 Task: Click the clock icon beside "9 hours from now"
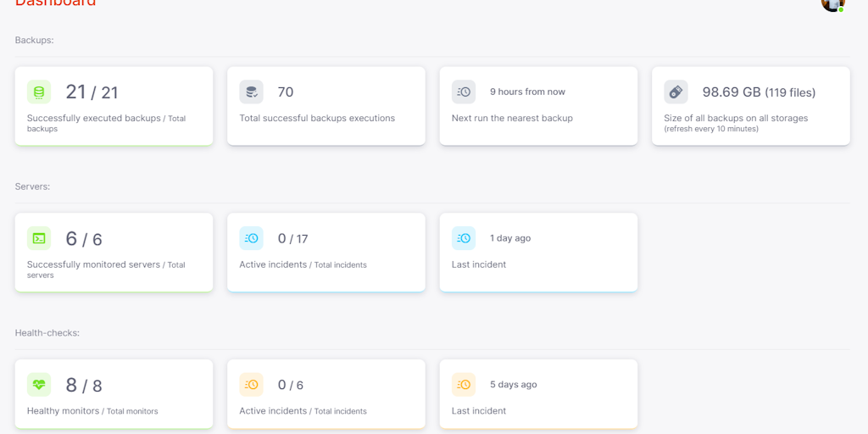[x=464, y=92]
